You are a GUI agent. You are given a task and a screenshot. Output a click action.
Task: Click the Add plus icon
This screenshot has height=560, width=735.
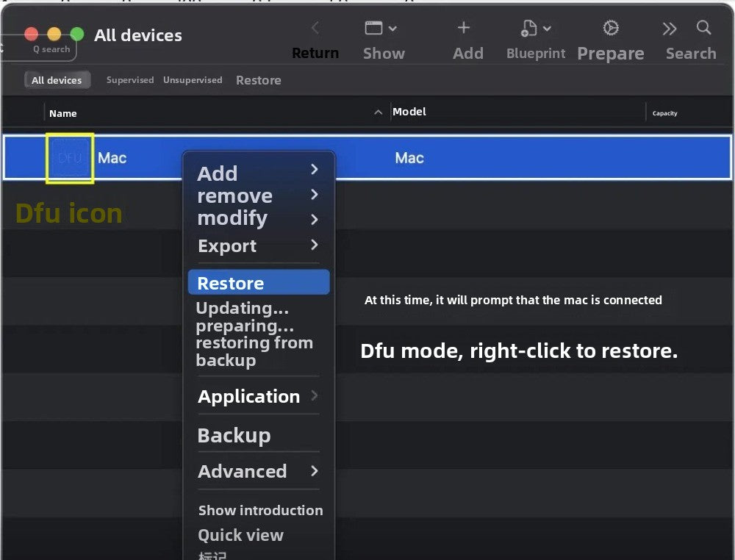click(x=464, y=28)
